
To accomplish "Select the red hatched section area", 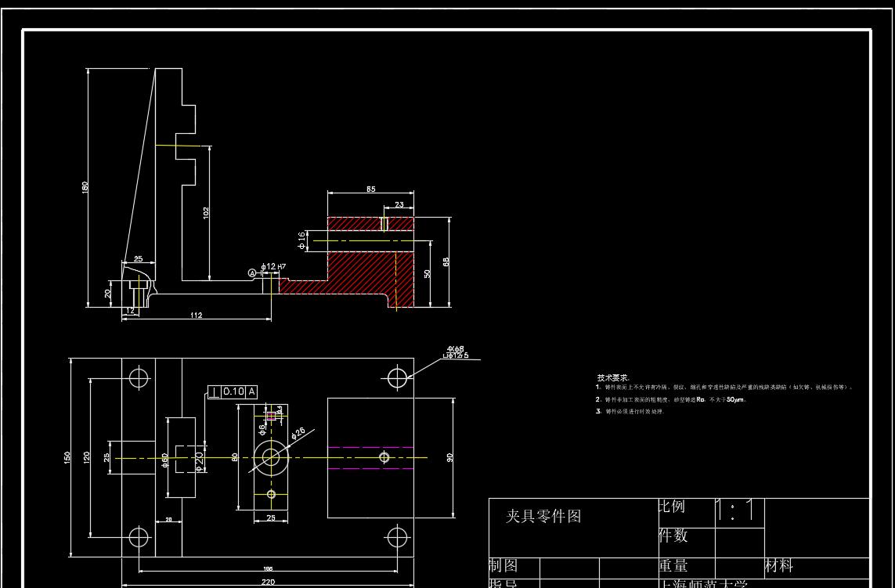I will [x=371, y=262].
